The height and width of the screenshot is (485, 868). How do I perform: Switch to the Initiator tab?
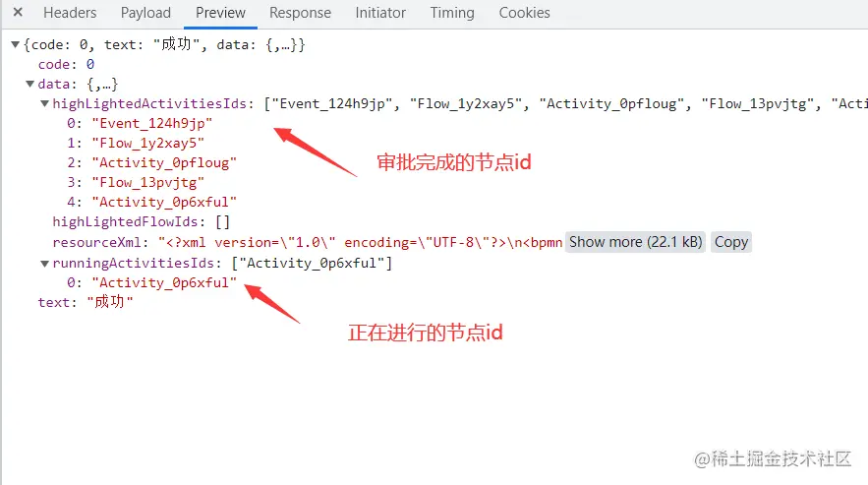(380, 13)
